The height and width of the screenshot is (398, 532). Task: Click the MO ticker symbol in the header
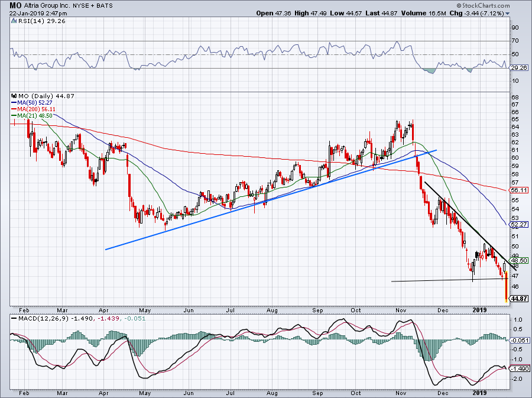(x=15, y=5)
